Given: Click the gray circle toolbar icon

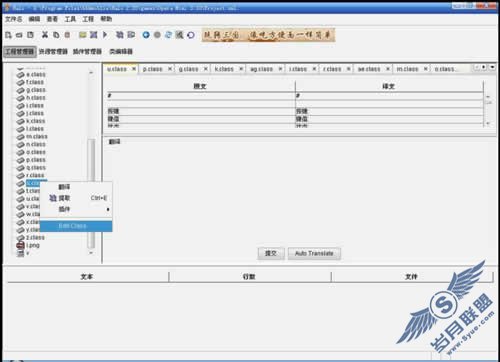Looking at the screenshot, I should (157, 35).
